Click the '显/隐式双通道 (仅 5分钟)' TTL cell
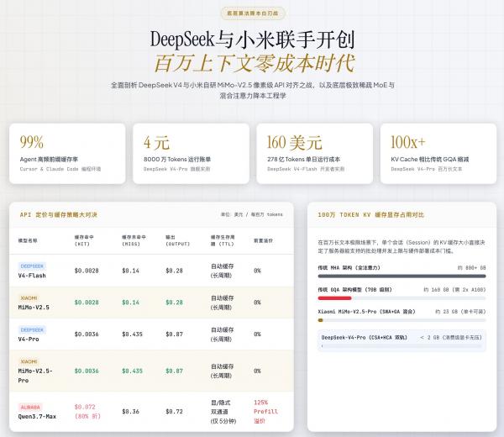The width and height of the screenshot is (504, 437). point(223,412)
